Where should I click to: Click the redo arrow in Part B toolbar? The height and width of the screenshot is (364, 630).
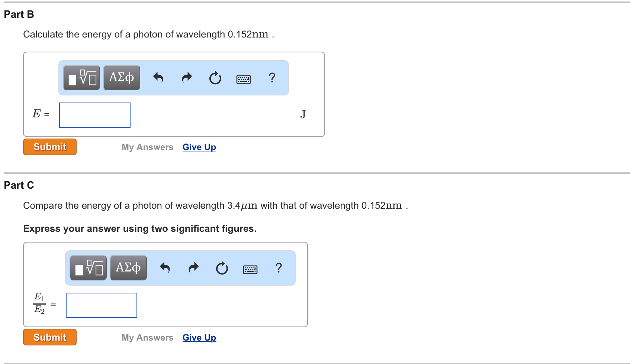click(x=187, y=78)
